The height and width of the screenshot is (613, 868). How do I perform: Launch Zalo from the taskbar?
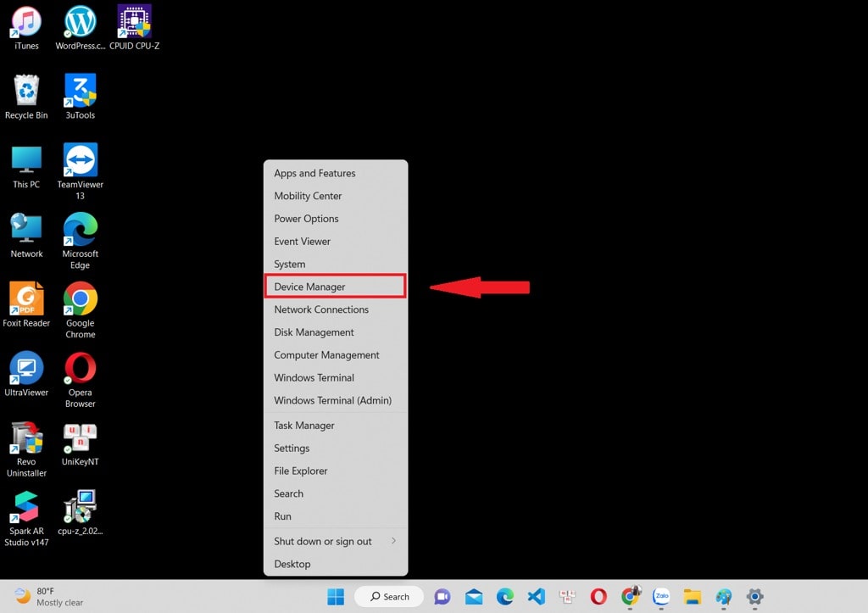(x=661, y=597)
